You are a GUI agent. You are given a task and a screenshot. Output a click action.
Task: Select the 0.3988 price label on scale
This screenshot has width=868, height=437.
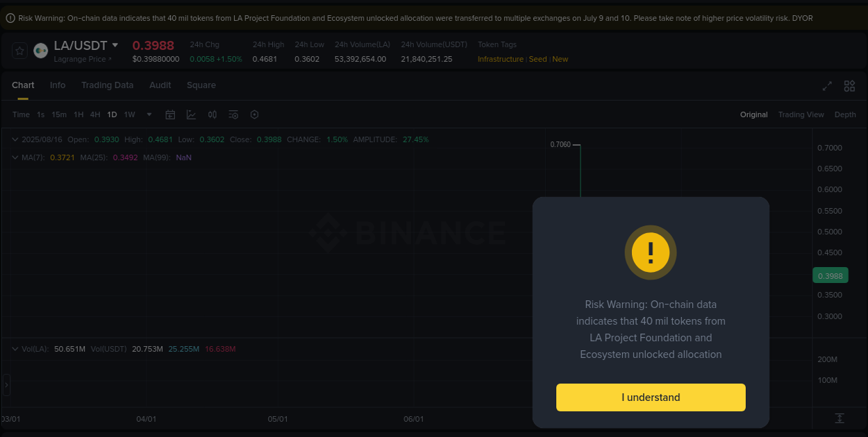point(831,275)
